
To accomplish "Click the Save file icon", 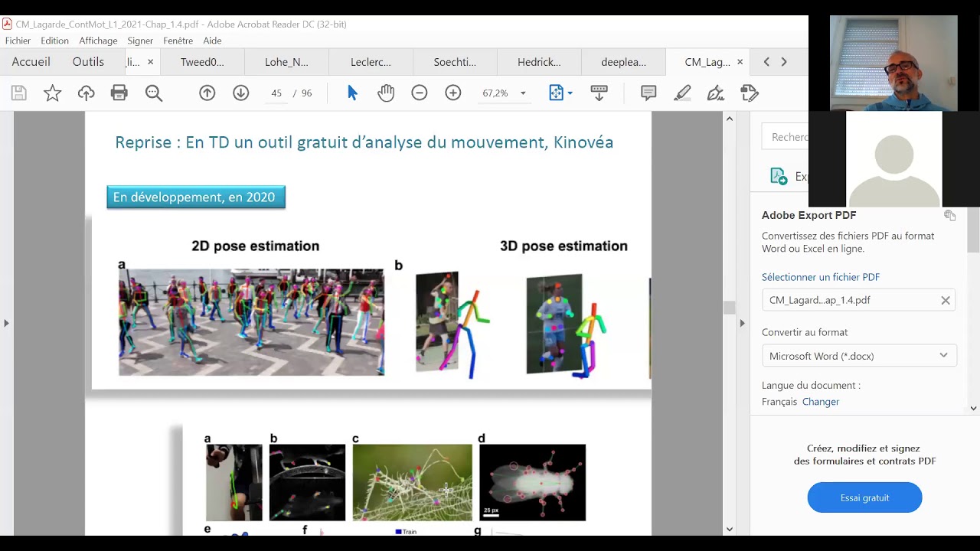I will coord(19,93).
